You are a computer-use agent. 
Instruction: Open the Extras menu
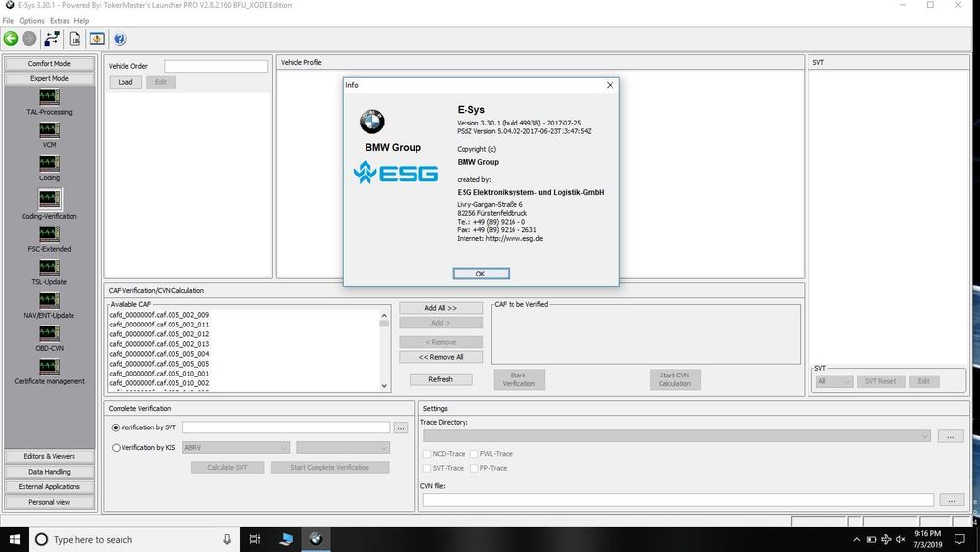click(60, 20)
